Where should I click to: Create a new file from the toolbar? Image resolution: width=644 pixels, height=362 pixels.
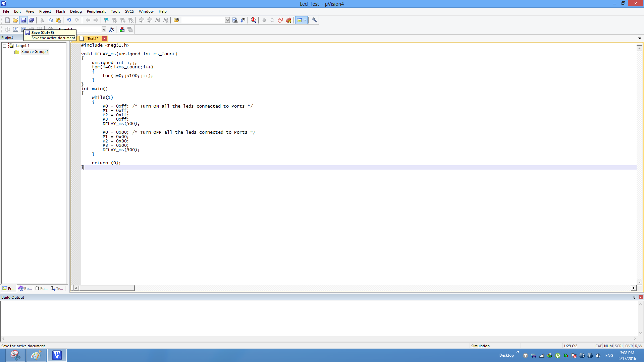pos(7,20)
